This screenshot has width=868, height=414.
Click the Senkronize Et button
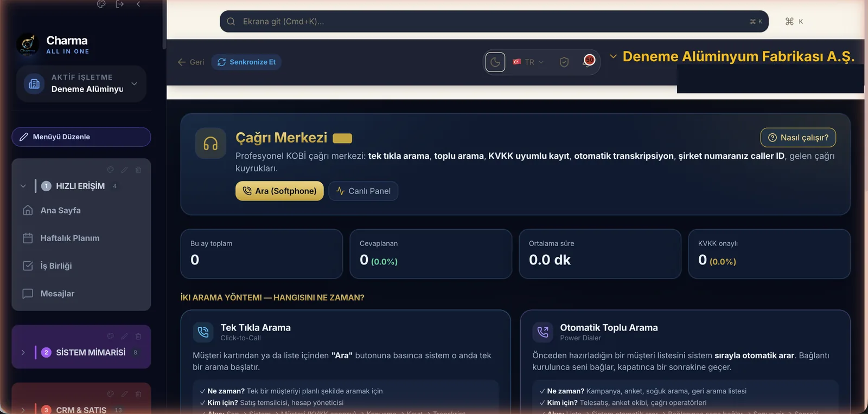click(x=247, y=62)
